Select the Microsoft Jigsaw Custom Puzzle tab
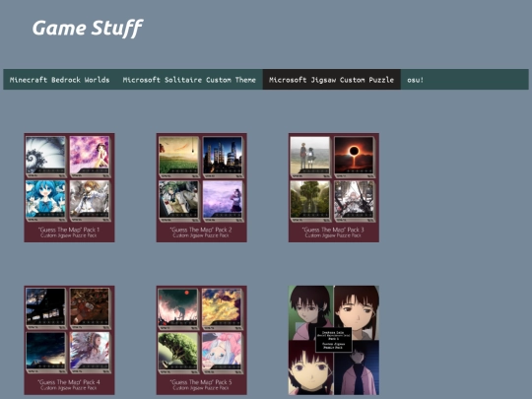This screenshot has width=532, height=399. tap(331, 80)
